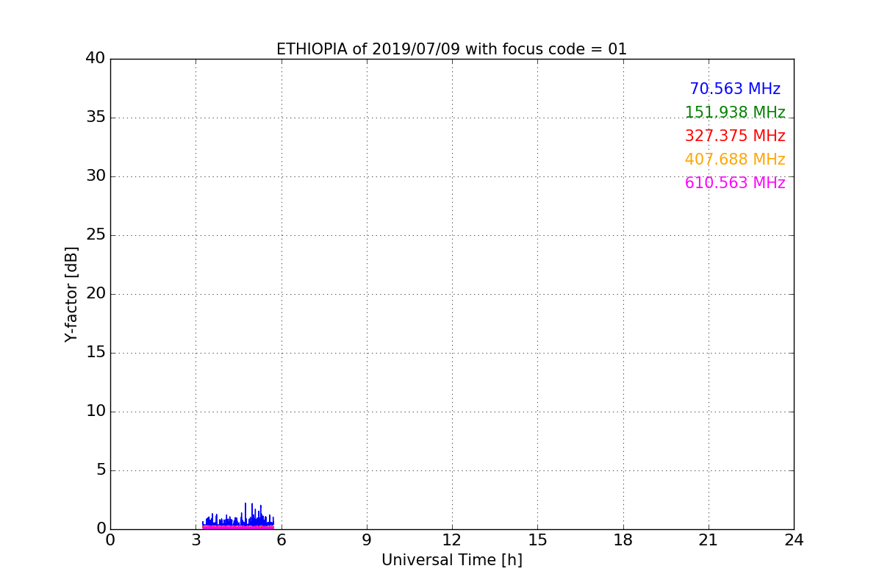Viewport: 882px width, 588px height.
Task: Click the y-axis tick label 30
Action: tap(96, 176)
